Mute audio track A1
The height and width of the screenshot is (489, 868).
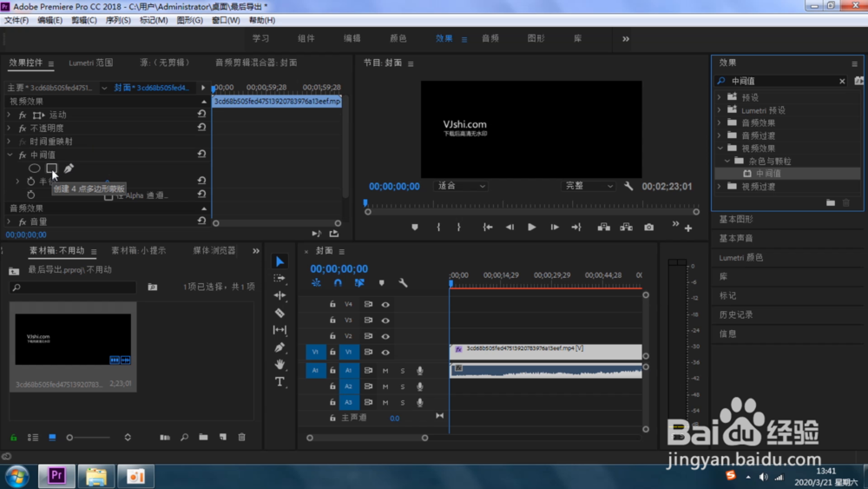[x=385, y=371]
